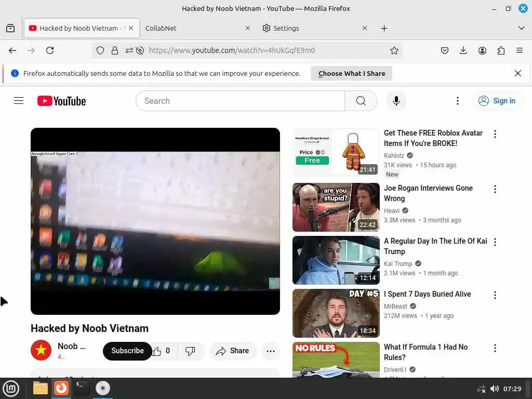
Task: Open options for Joe Rogan video
Action: coord(495,189)
